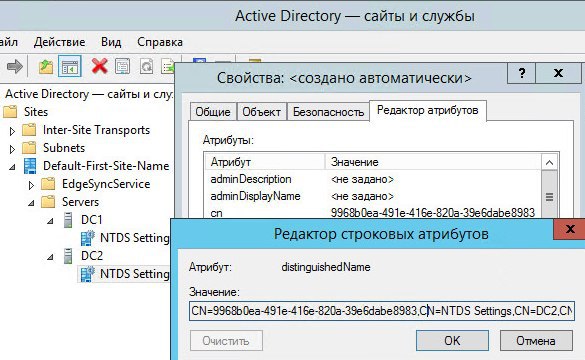Image resolution: width=585 pixels, height=360 pixels.
Task: Click the NTDS Settings icon under DC1
Action: (88, 238)
